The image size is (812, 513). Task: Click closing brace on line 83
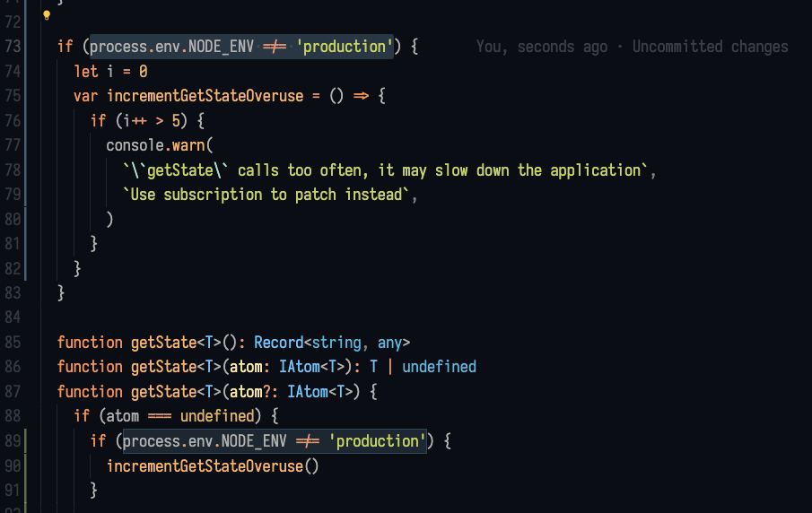pyautogui.click(x=61, y=293)
